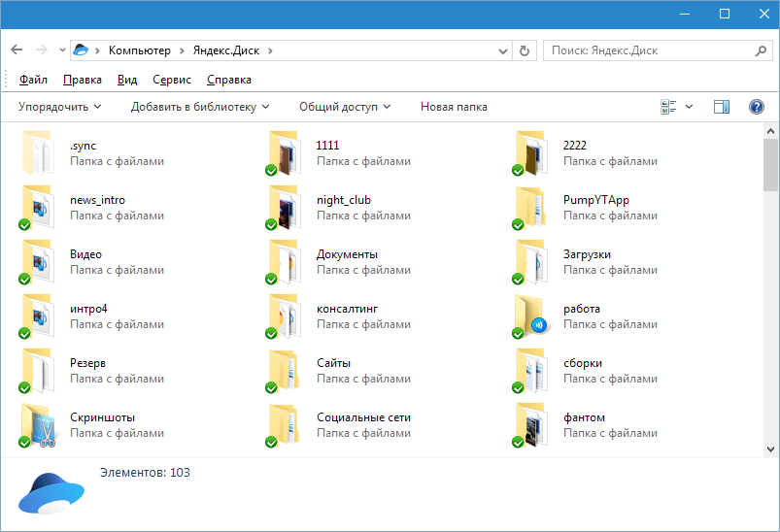Change view layout icon
The image size is (780, 532).
[668, 107]
